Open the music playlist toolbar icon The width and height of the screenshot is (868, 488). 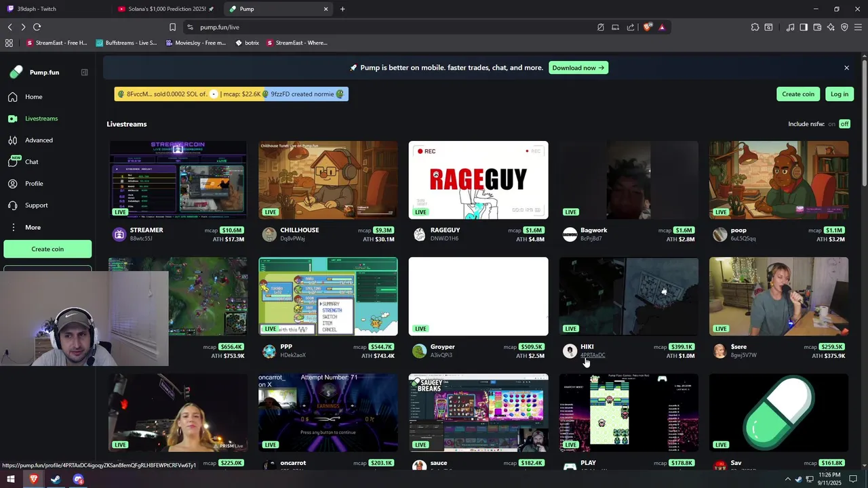pyautogui.click(x=790, y=27)
